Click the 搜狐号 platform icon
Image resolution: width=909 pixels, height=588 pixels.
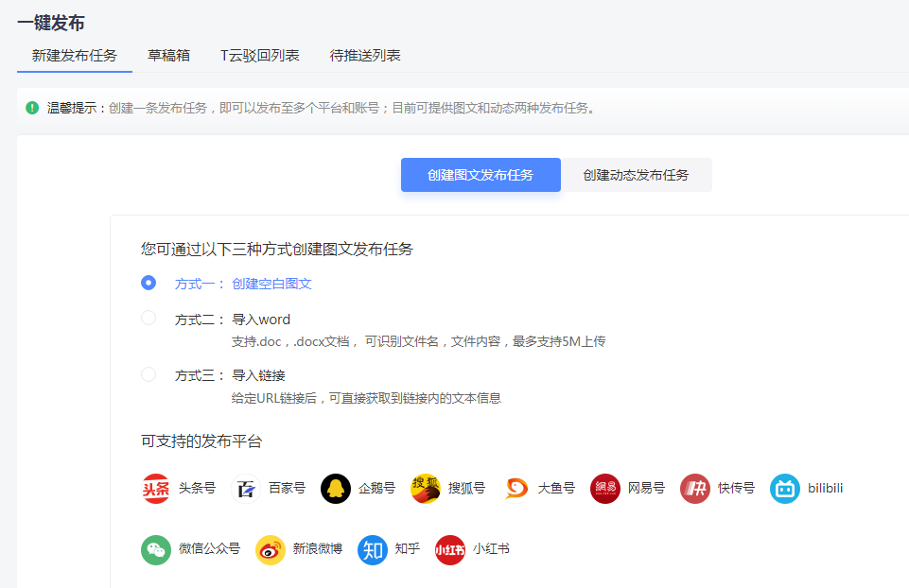pos(426,489)
